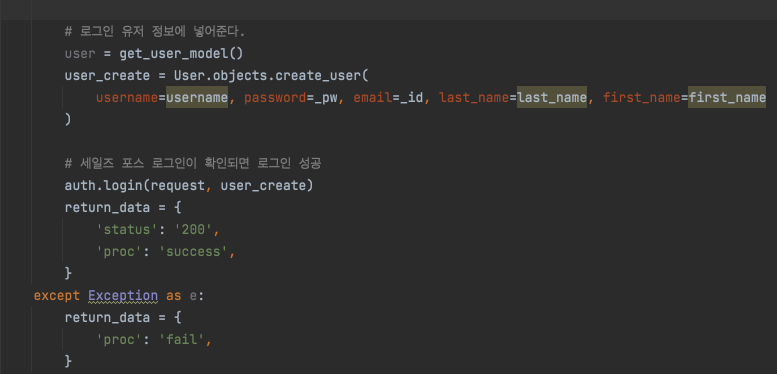The image size is (777, 374).
Task: Click the 'email' keyword argument
Action: pos(373,98)
